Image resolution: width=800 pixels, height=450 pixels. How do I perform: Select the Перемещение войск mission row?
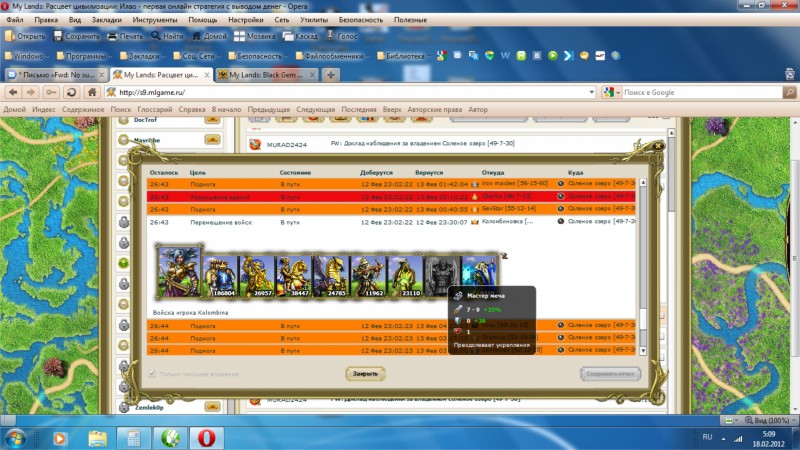pos(391,222)
